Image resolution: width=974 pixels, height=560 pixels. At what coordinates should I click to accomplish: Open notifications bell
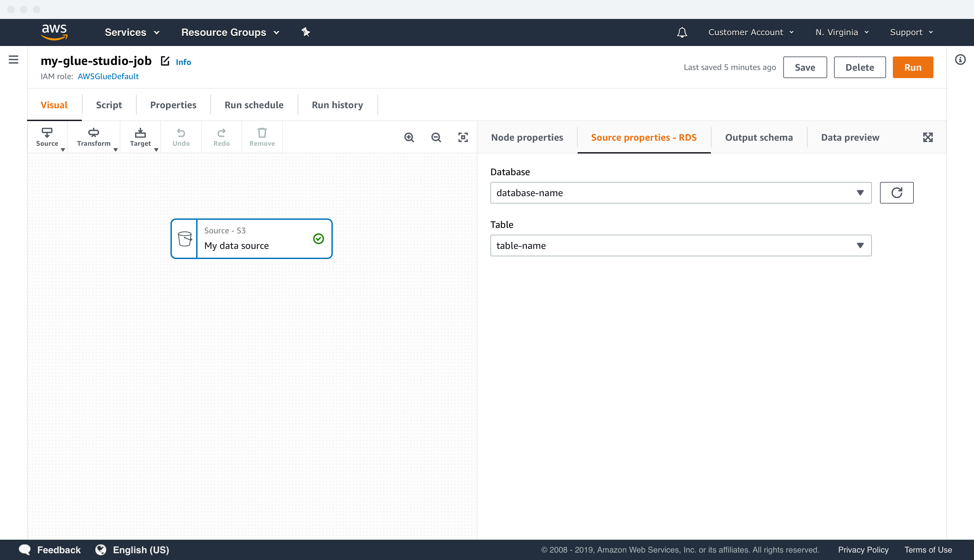[x=682, y=32]
